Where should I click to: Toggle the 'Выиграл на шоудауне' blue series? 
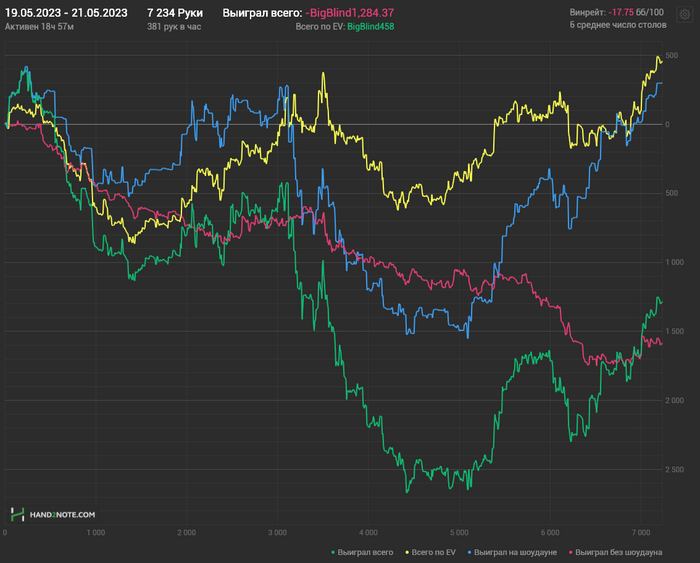click(512, 552)
